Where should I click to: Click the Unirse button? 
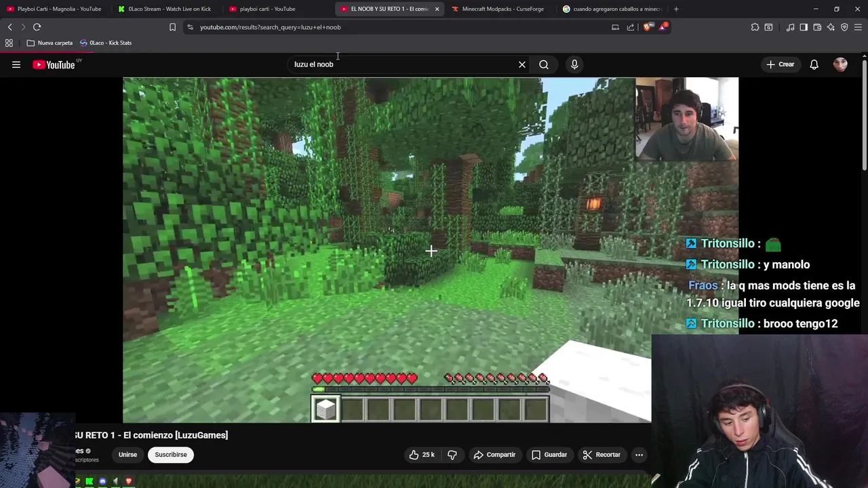(x=127, y=455)
